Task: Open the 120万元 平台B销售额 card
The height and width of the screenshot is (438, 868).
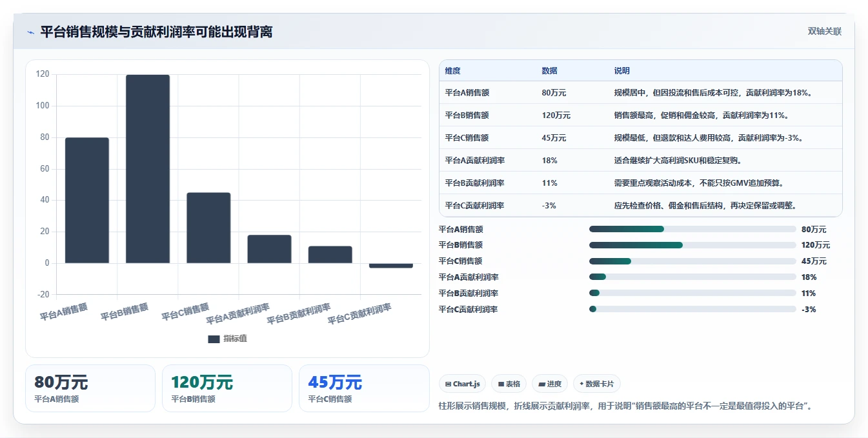Action: (227, 388)
